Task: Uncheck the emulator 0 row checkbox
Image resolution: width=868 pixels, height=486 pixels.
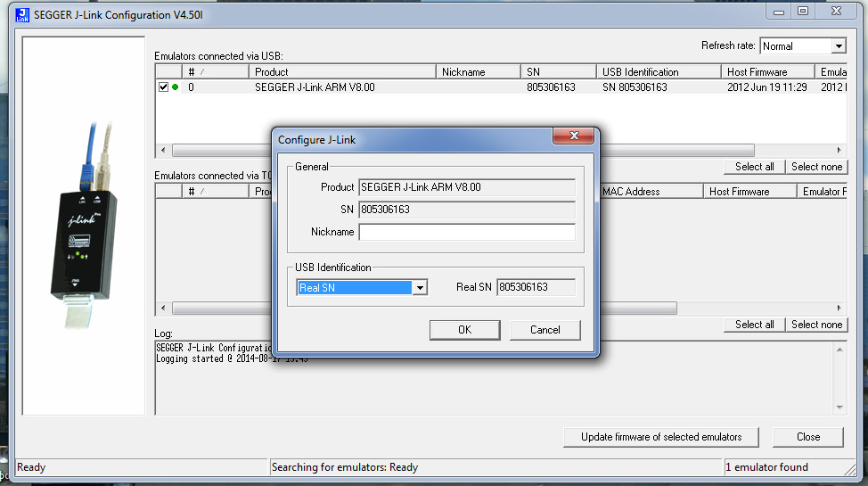Action: [x=163, y=87]
